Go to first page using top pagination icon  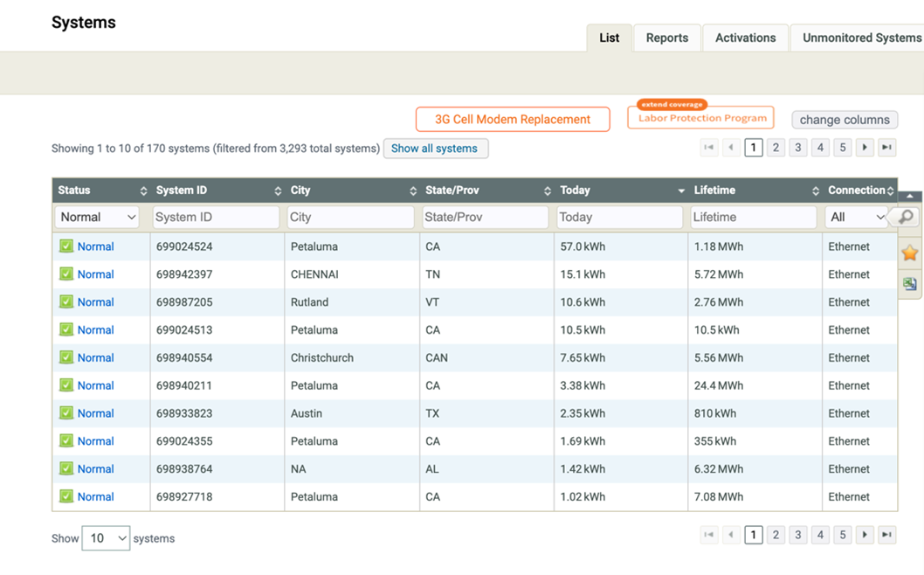click(709, 148)
